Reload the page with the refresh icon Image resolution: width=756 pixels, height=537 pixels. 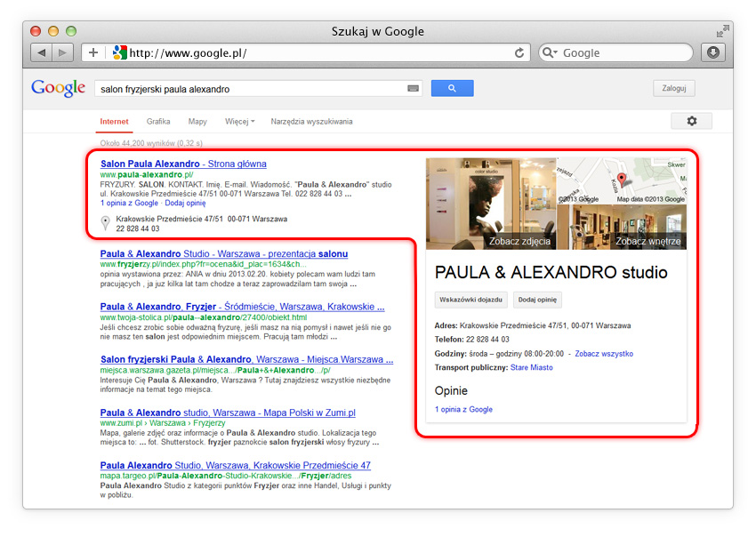[x=519, y=52]
